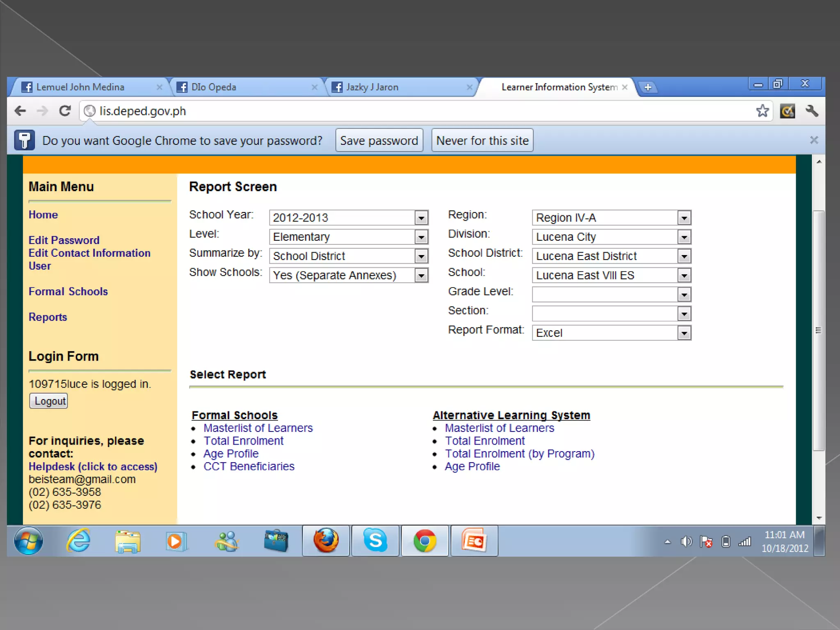Click the Logout button
This screenshot has height=630, width=840.
point(48,401)
